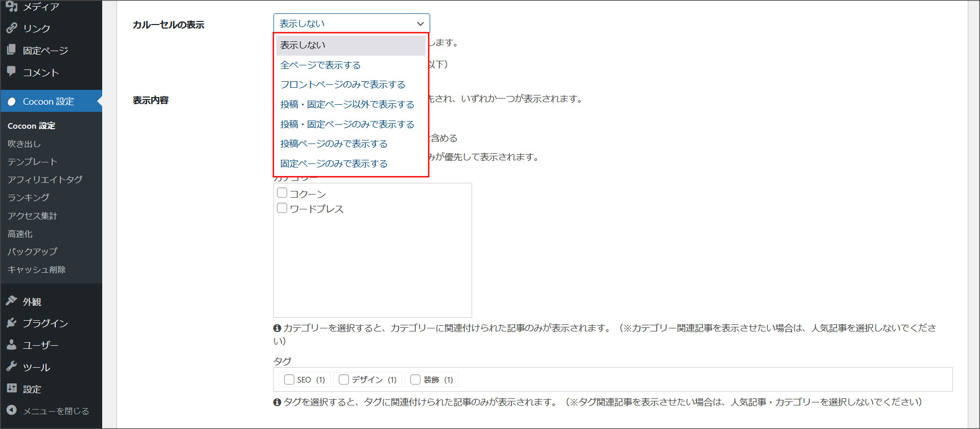Open the highlighted Cocoon 設定 top menu
The height and width of the screenshot is (429, 980).
click(51, 101)
